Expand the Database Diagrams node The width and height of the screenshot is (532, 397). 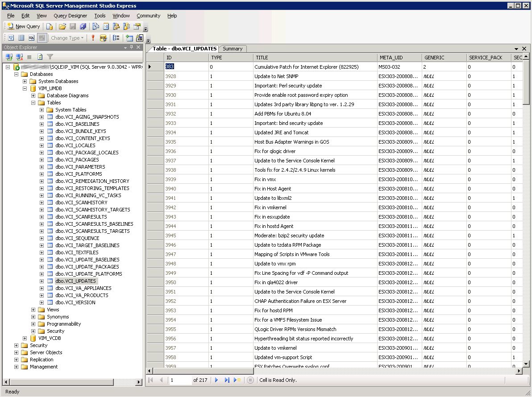pyautogui.click(x=33, y=95)
